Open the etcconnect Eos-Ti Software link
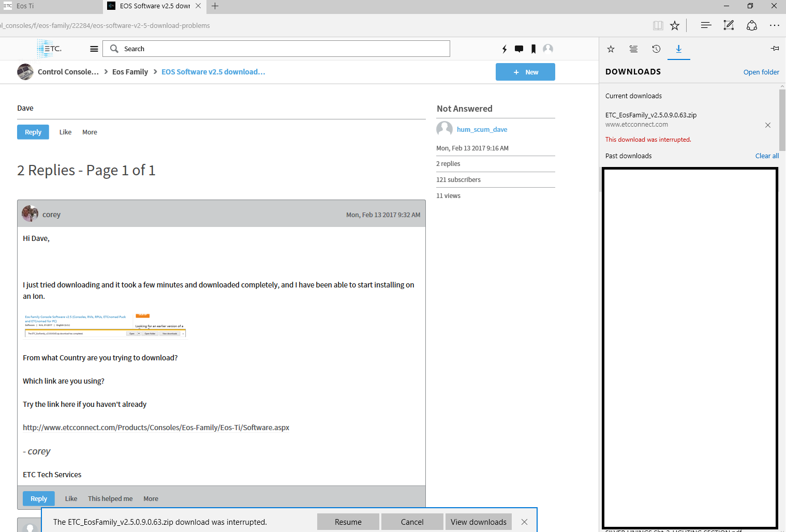 156,428
